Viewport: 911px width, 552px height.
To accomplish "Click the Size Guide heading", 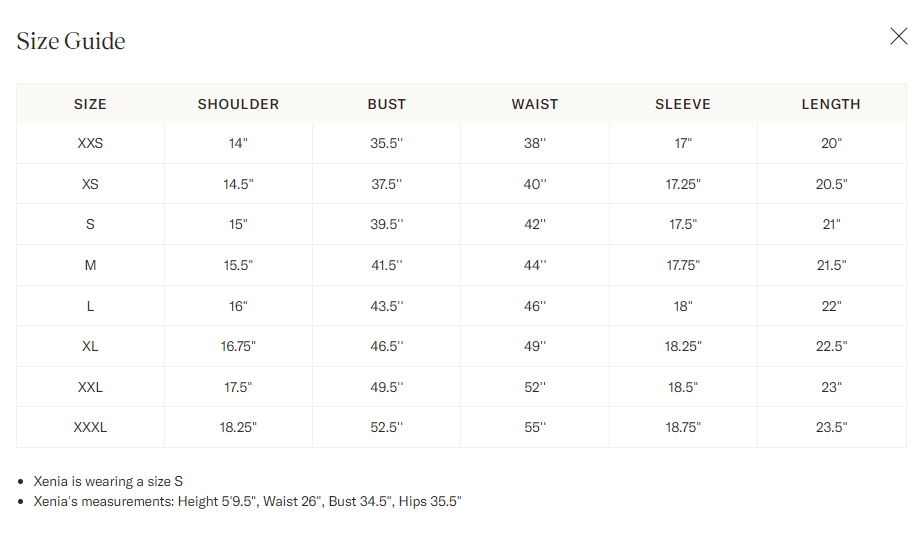I will point(71,41).
